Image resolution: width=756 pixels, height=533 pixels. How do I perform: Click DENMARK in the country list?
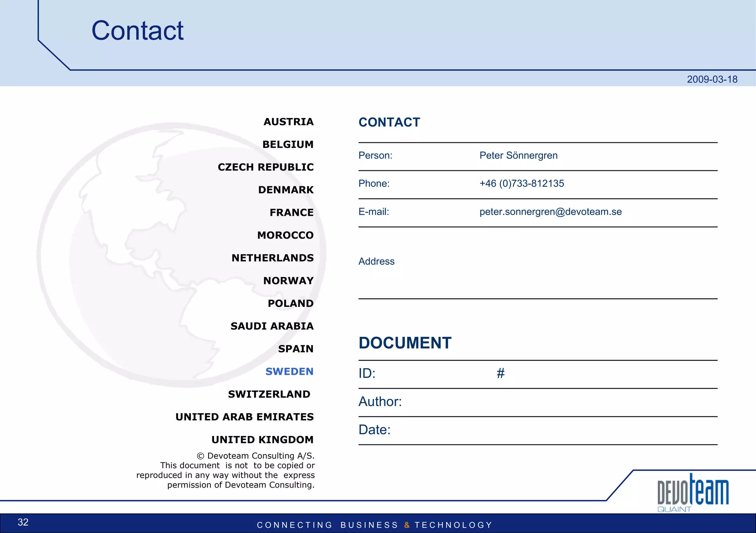point(286,190)
